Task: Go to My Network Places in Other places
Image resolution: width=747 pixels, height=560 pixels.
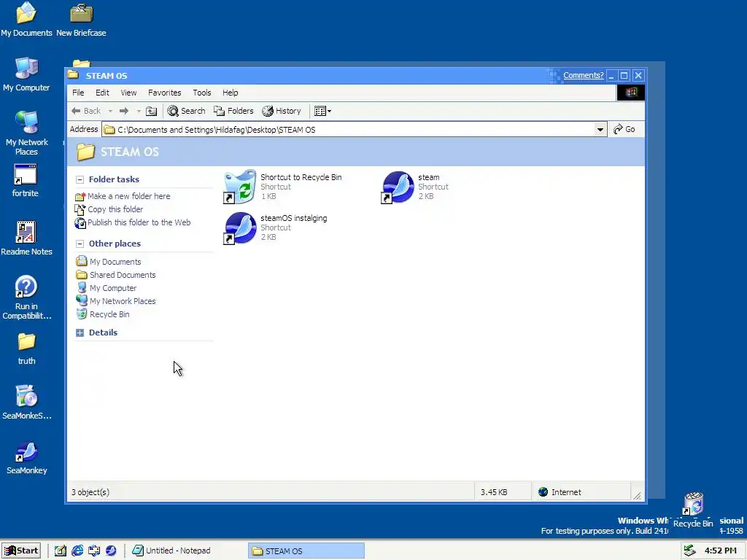Action: pos(116,301)
